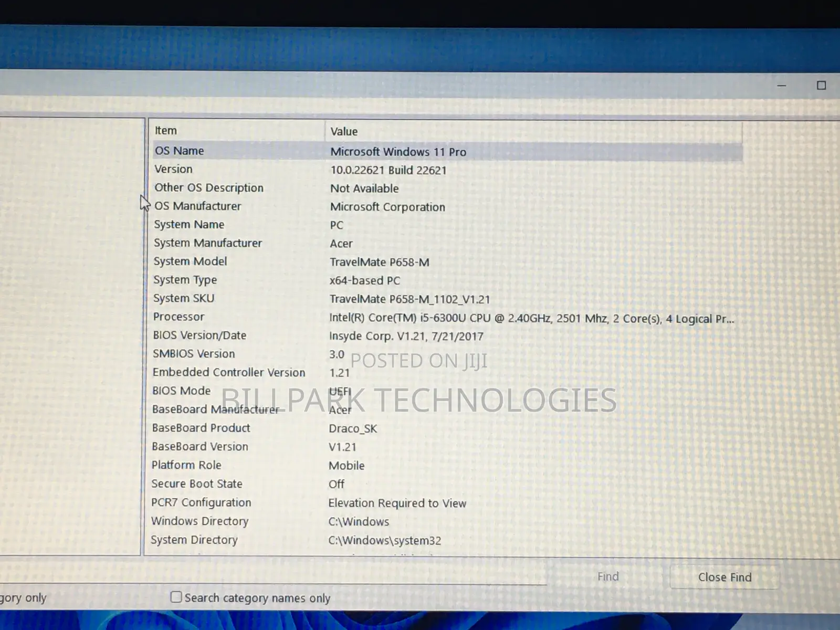Select the Secure Boot State row

pyautogui.click(x=447, y=484)
